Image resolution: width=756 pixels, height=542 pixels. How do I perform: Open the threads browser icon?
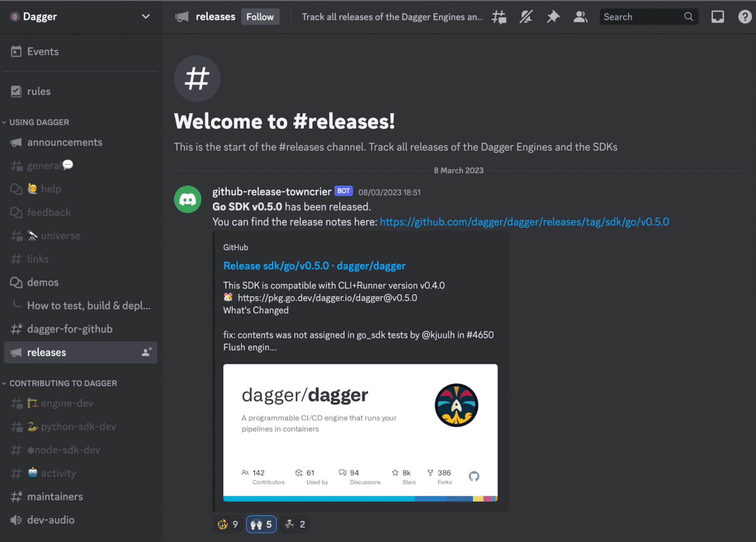(x=498, y=17)
